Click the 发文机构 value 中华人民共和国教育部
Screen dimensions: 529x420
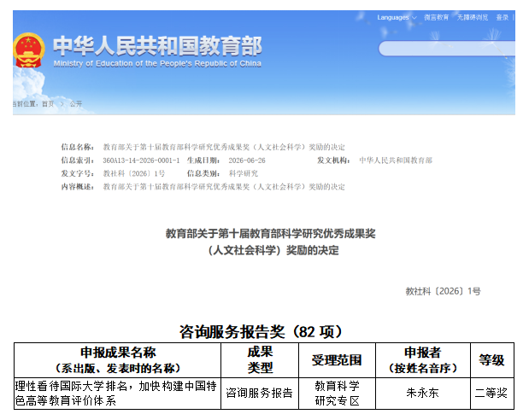(x=396, y=160)
